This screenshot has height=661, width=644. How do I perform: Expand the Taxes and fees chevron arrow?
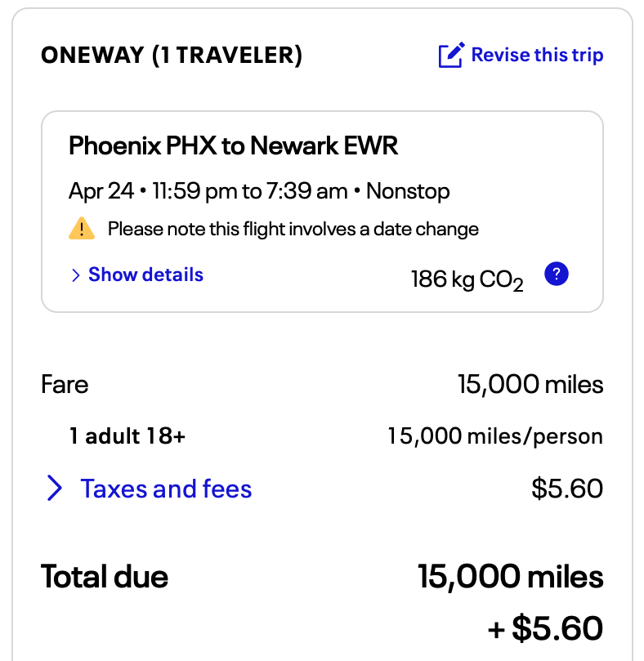click(55, 489)
